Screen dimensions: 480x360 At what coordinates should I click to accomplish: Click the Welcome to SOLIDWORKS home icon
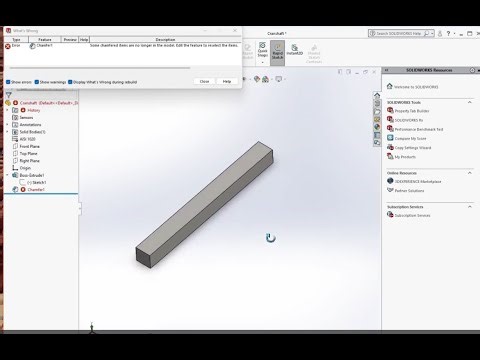tap(389, 86)
